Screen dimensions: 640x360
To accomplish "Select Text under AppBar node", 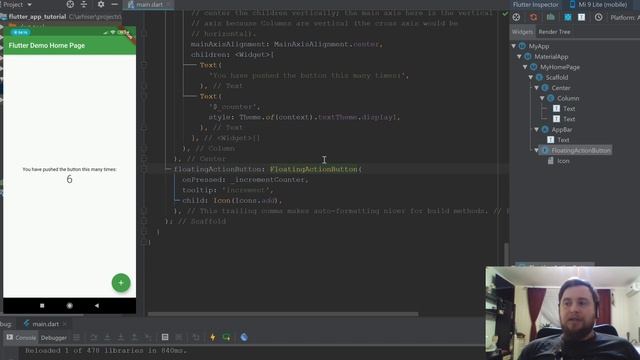I will coord(563,140).
